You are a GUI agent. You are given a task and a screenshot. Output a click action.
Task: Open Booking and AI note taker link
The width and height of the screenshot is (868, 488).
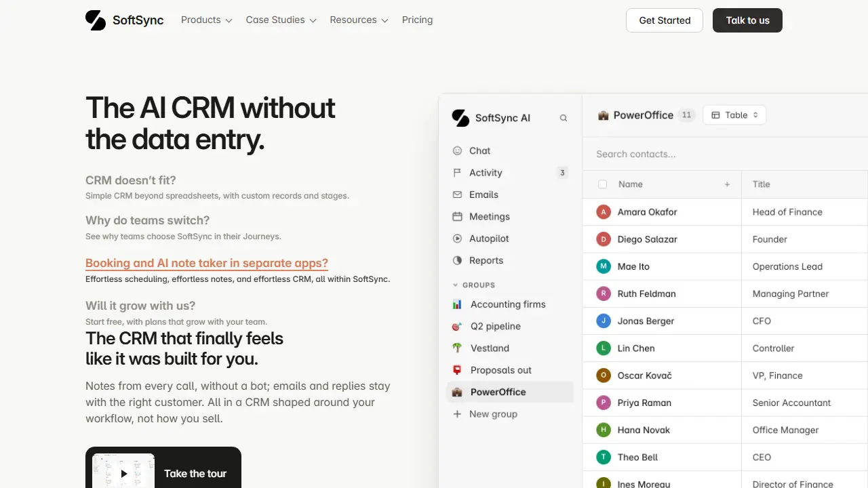207,263
